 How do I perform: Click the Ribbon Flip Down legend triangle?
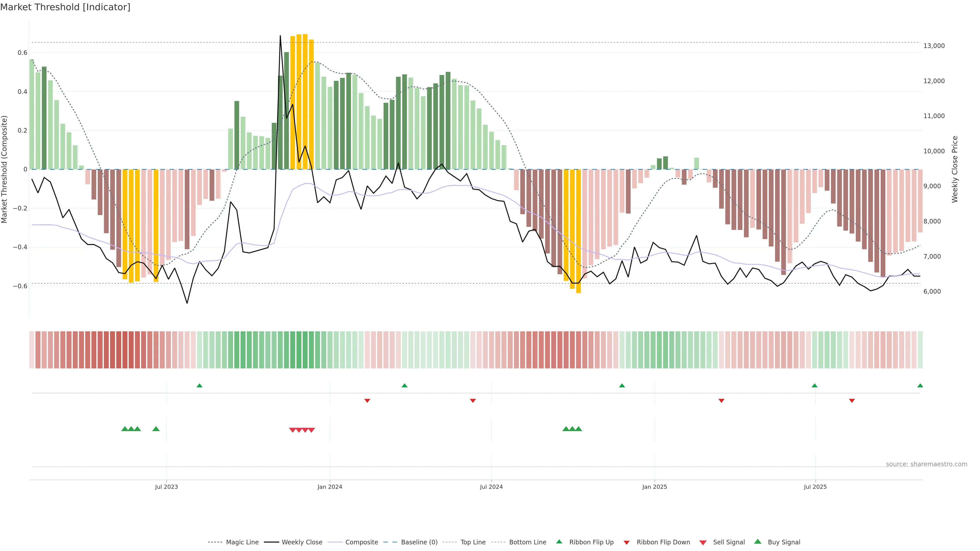click(x=627, y=542)
